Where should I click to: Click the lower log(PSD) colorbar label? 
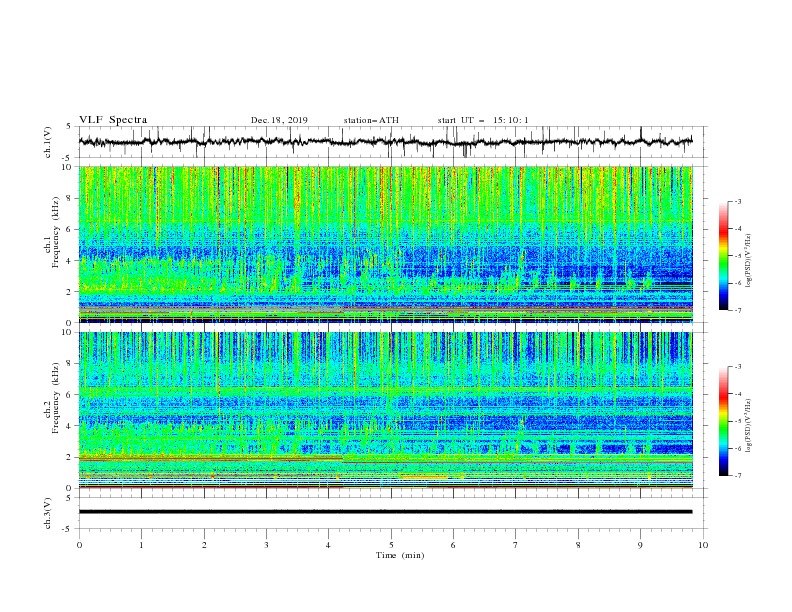(x=748, y=426)
